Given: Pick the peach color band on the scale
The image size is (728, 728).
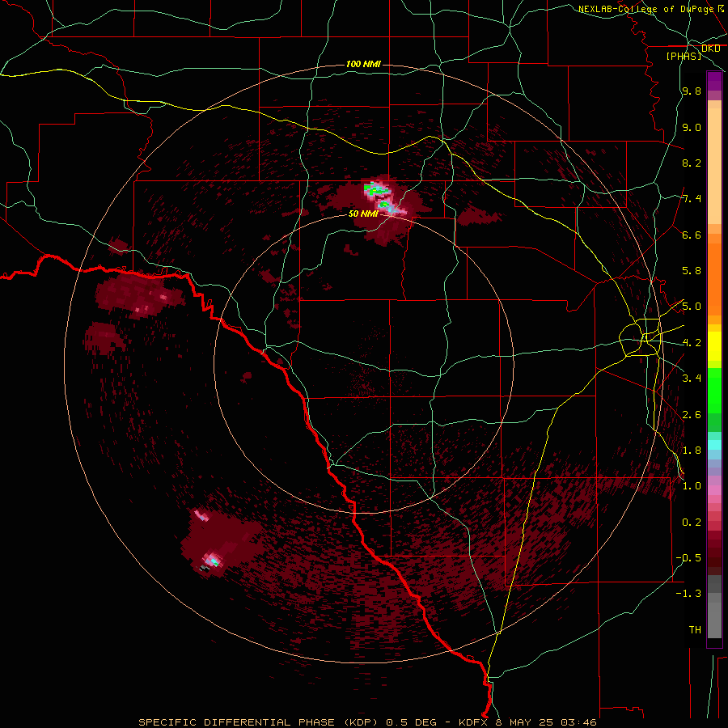Looking at the screenshot, I should click(x=714, y=166).
